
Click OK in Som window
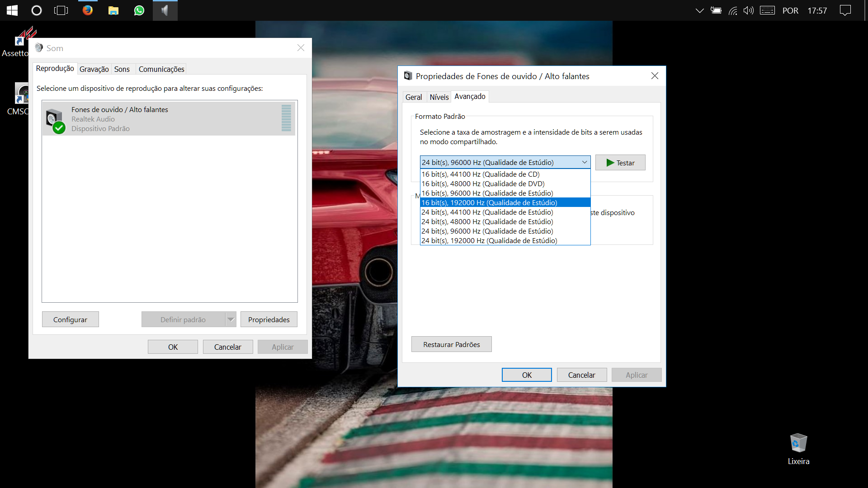click(x=173, y=347)
